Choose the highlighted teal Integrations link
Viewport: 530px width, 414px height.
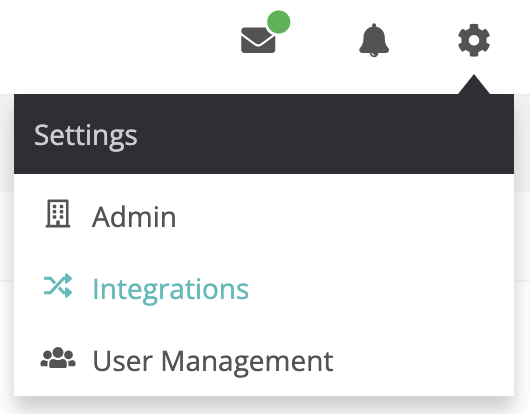pos(171,289)
